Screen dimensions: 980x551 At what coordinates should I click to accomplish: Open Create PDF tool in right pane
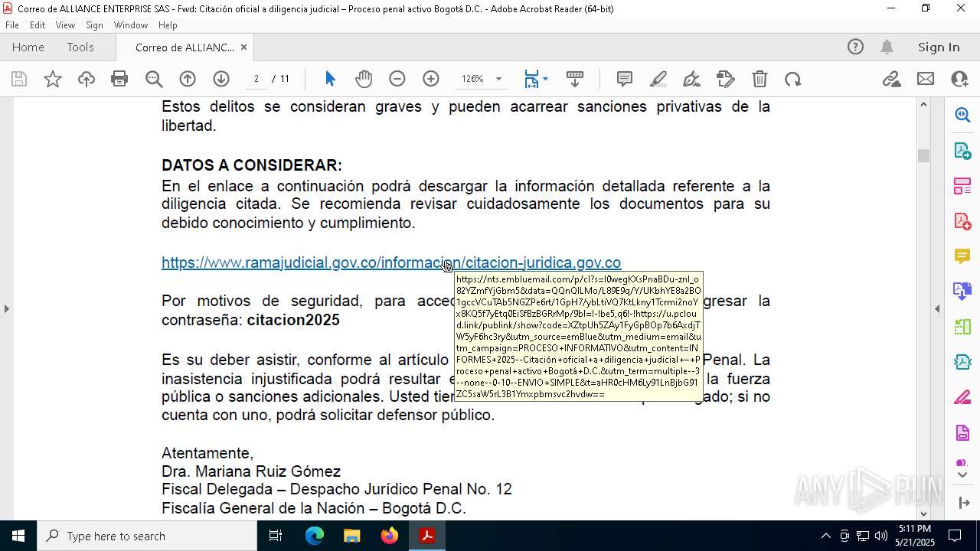click(x=962, y=221)
